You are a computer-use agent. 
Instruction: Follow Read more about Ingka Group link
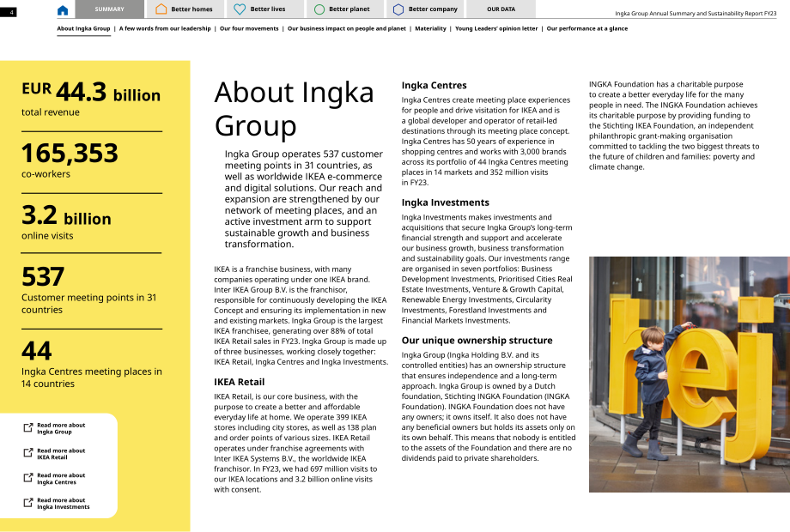pos(61,428)
